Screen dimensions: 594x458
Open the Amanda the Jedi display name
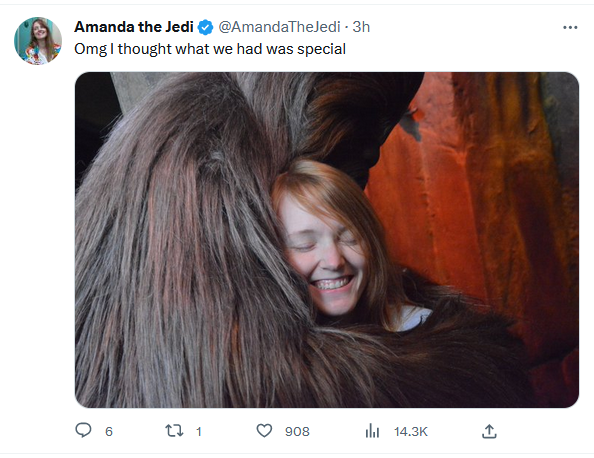(x=134, y=27)
